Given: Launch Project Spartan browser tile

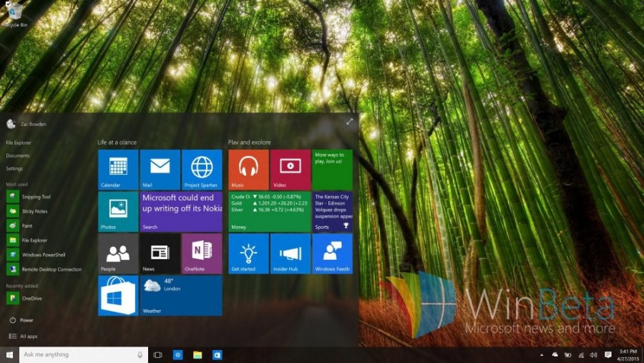Looking at the screenshot, I should [x=202, y=169].
